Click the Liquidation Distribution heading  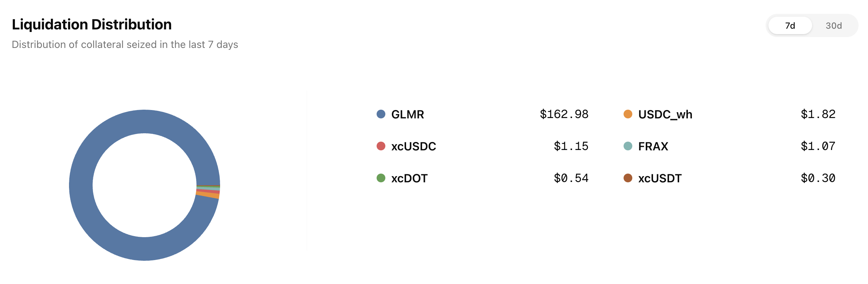coord(92,24)
